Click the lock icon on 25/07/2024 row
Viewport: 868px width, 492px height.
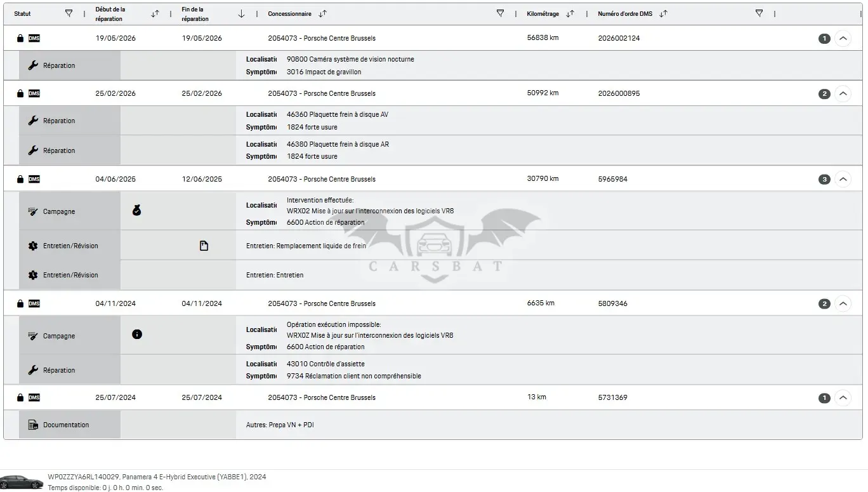pyautogui.click(x=20, y=397)
